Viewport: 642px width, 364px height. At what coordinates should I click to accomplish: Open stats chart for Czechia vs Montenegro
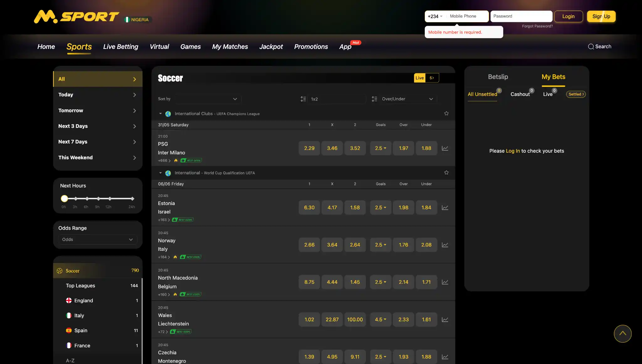point(445,357)
